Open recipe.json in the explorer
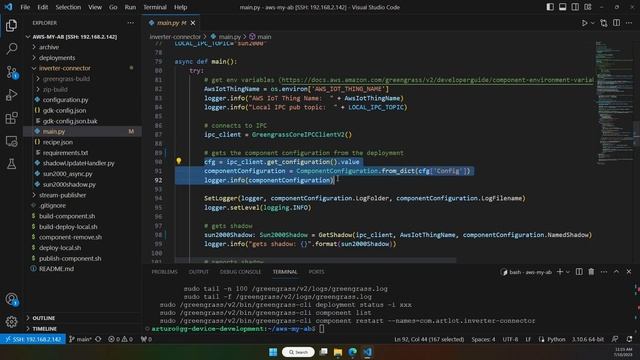Screen dimensions: 640x360 58,142
